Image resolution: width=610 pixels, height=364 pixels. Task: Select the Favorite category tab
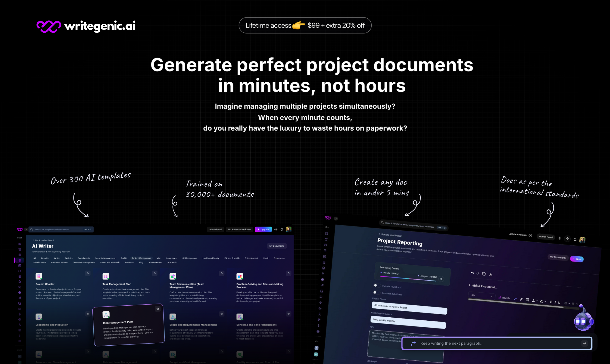pos(45,258)
